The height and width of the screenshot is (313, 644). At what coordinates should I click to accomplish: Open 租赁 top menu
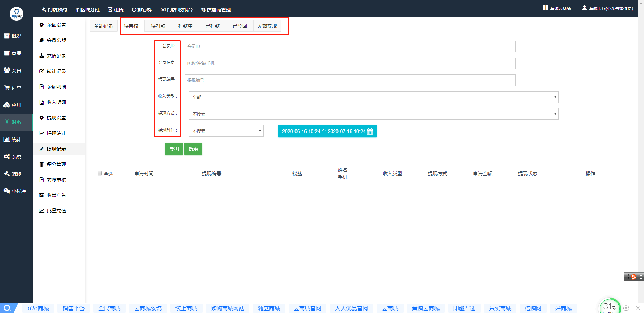coord(116,10)
